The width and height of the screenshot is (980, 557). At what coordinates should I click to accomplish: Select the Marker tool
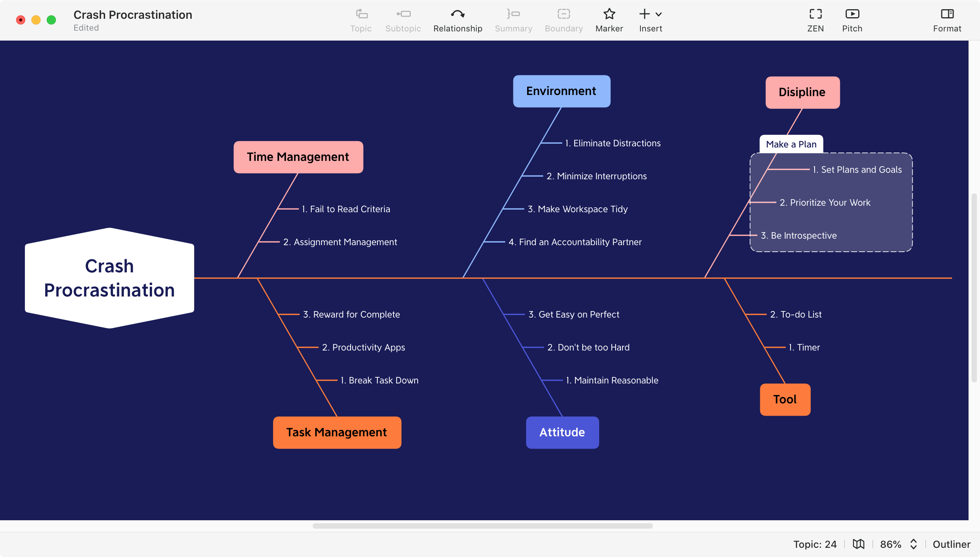tap(609, 20)
